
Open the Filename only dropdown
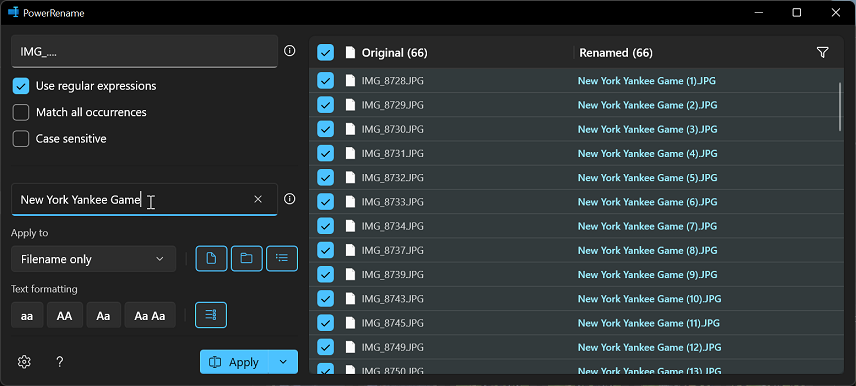(93, 259)
